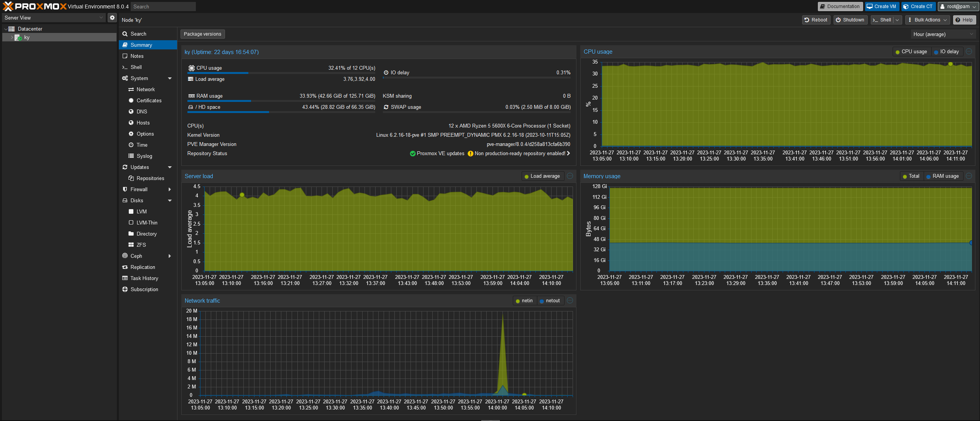Open Task History from the sidebar

click(x=144, y=278)
